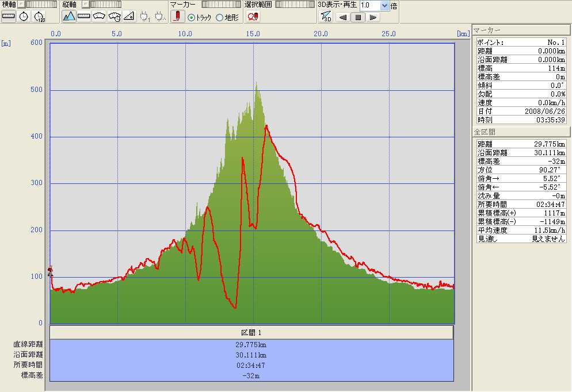Select the slope triangle icon

point(129,17)
